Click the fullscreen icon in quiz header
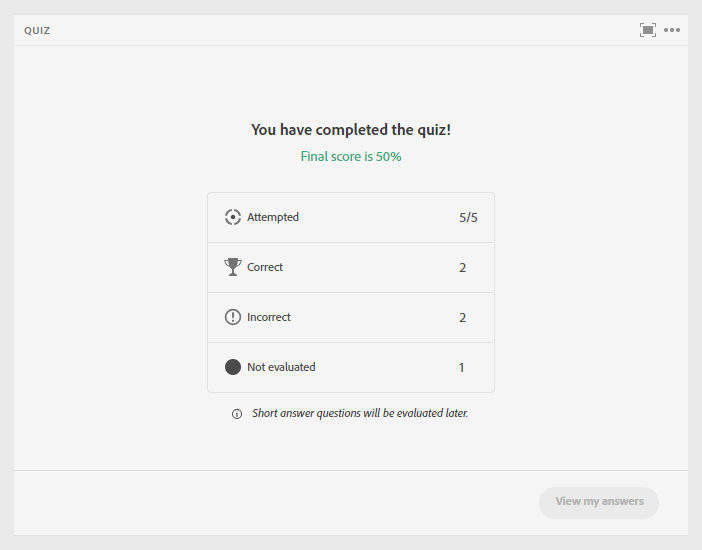The image size is (702, 550). pos(648,30)
